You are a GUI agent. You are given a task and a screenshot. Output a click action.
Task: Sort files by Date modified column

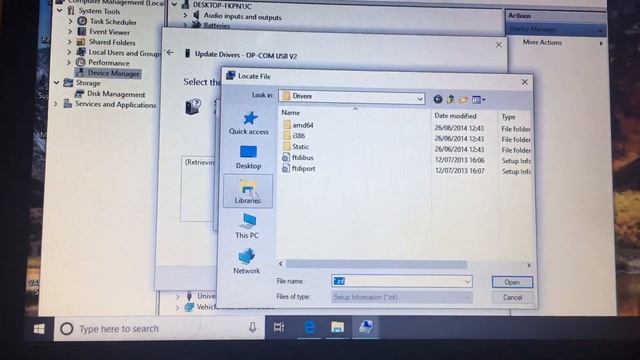[456, 116]
